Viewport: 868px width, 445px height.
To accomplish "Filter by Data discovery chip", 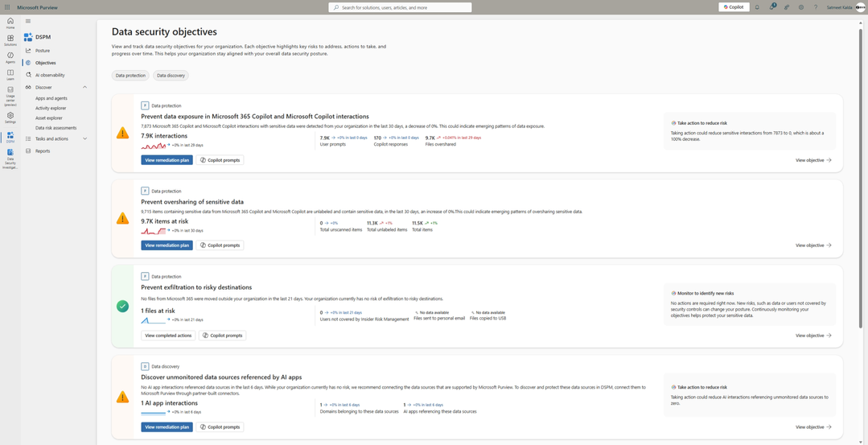I will (171, 76).
